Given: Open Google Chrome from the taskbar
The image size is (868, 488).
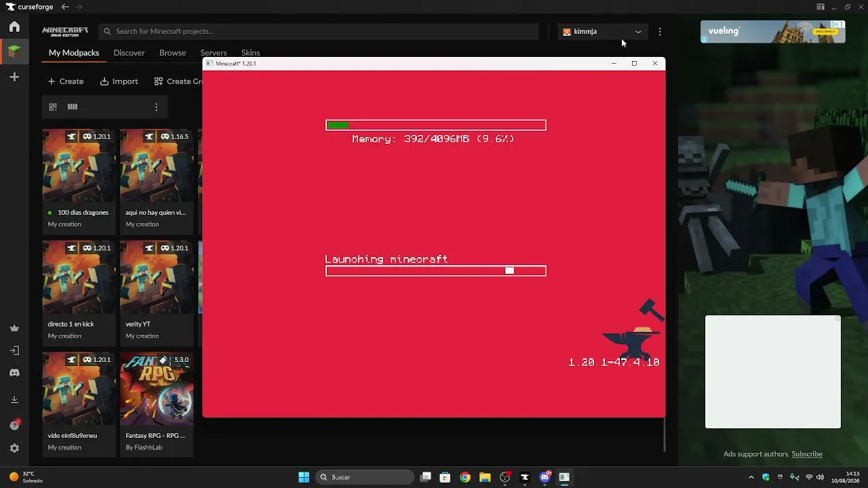Looking at the screenshot, I should [x=465, y=477].
